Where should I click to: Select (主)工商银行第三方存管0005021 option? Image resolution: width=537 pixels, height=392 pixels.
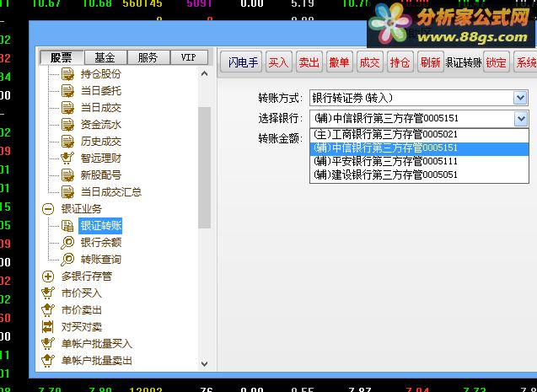pyautogui.click(x=419, y=134)
